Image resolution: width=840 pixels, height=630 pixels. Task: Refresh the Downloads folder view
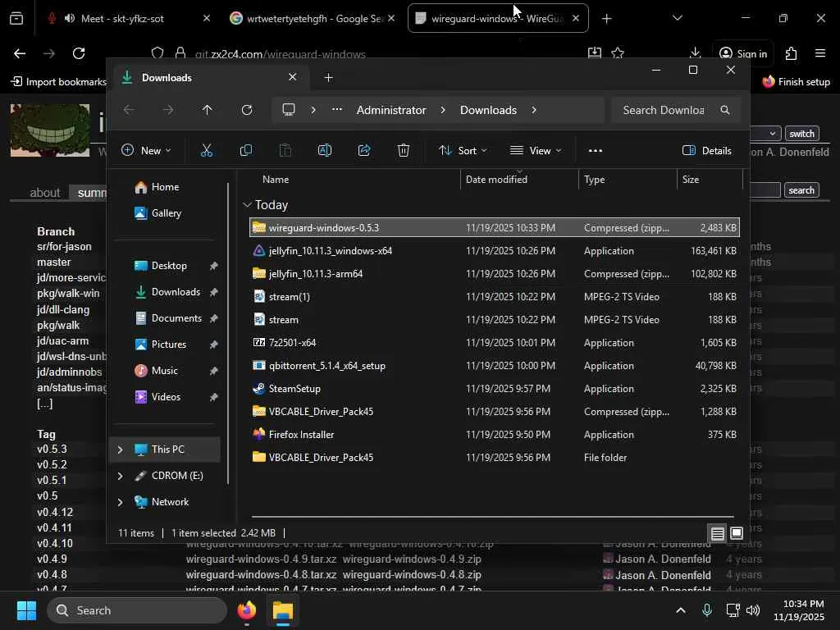[247, 110]
